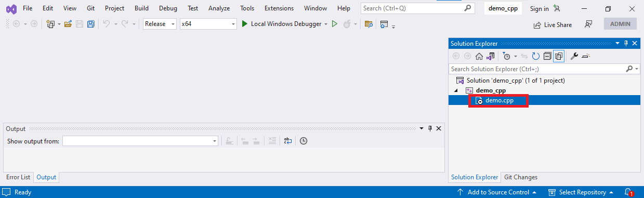Viewport: 644px width, 198px height.
Task: Click the search magnifier in Quick Launch
Action: point(467,8)
